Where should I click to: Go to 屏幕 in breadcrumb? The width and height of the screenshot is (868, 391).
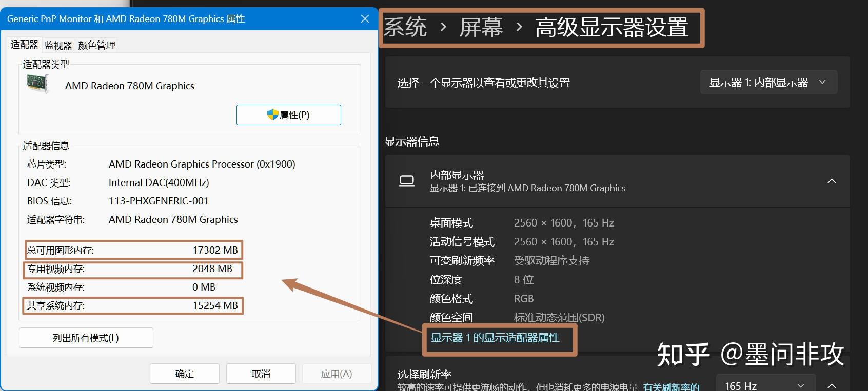click(x=481, y=27)
